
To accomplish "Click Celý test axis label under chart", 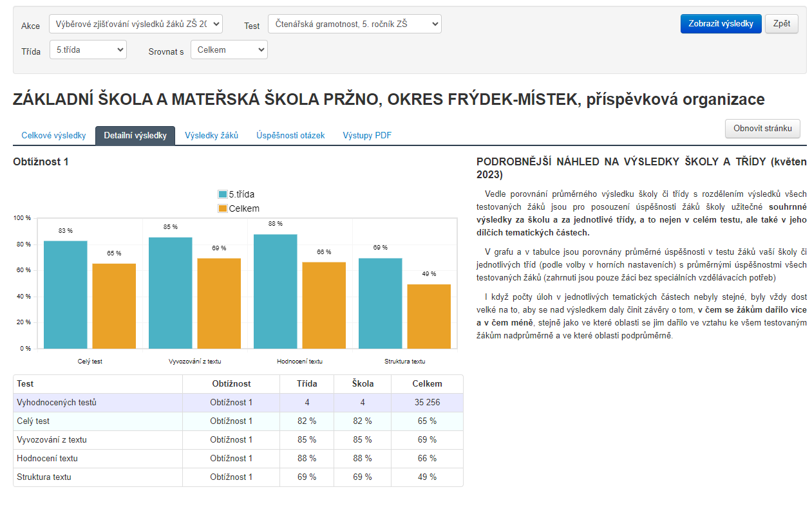I will coord(90,362).
